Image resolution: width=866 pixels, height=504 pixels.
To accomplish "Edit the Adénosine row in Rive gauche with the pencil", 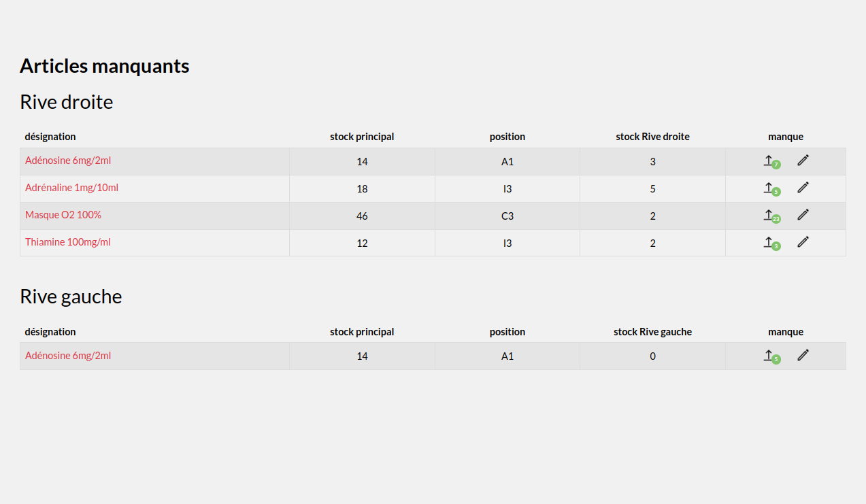I will (803, 354).
